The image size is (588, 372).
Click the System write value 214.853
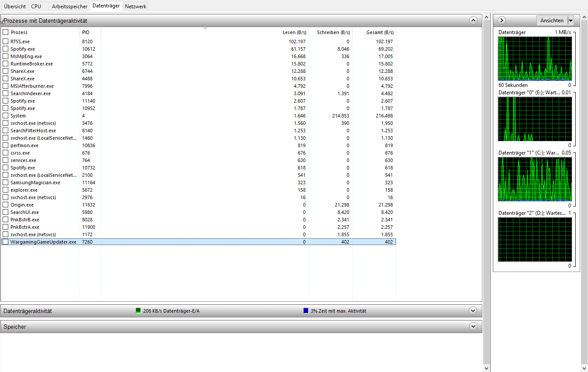click(x=340, y=116)
